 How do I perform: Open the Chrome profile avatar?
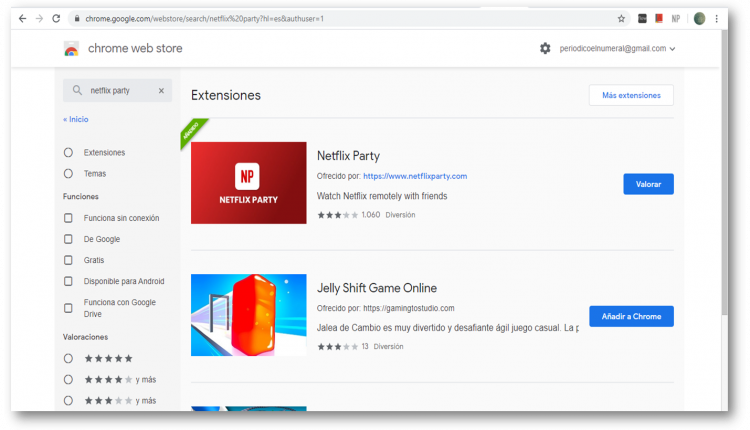699,19
